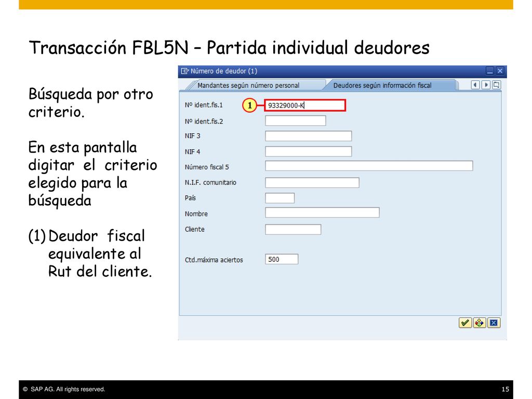This screenshot has width=532, height=399.
Task: Click dialog menu icon beside Número de deudor
Action: point(185,71)
